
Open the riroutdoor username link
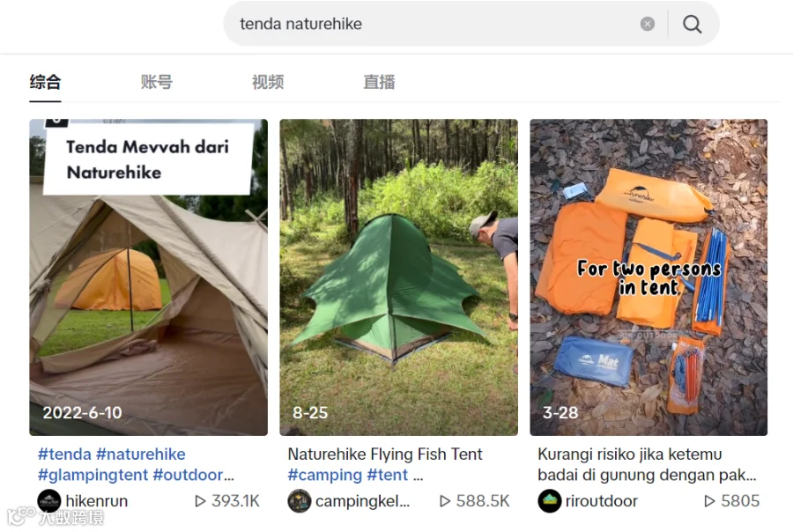[x=601, y=501]
